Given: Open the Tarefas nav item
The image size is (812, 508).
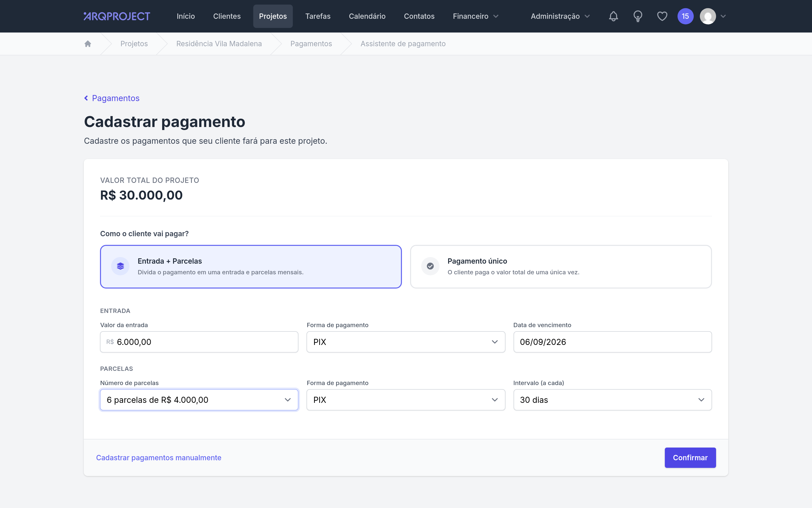Looking at the screenshot, I should pos(318,16).
